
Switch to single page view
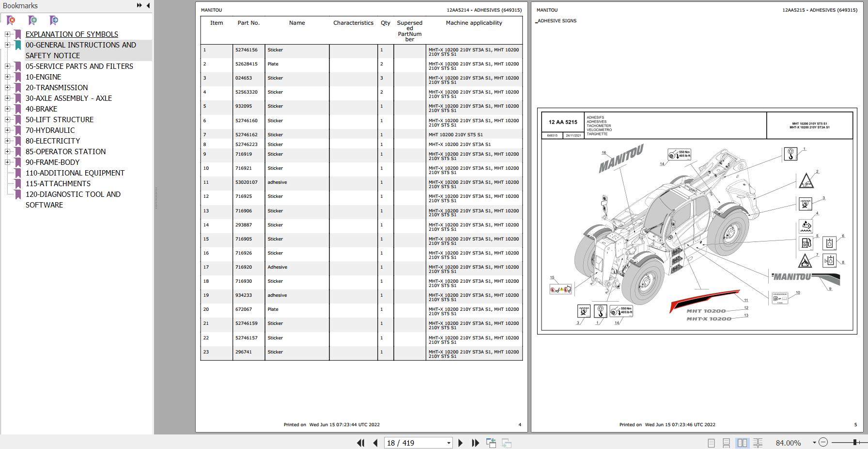point(711,443)
